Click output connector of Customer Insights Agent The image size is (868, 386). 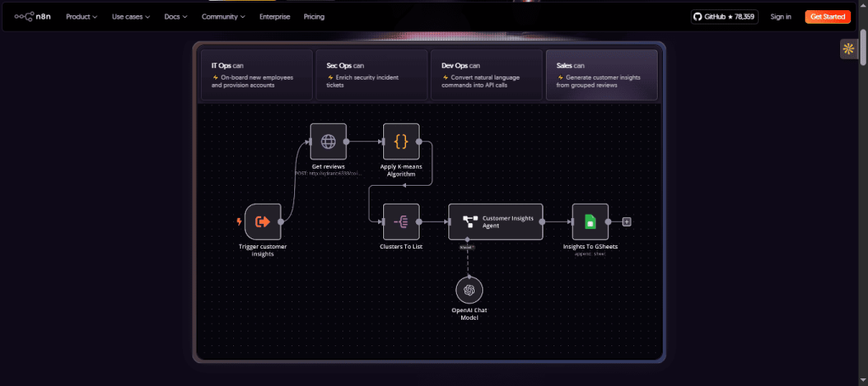(x=542, y=221)
